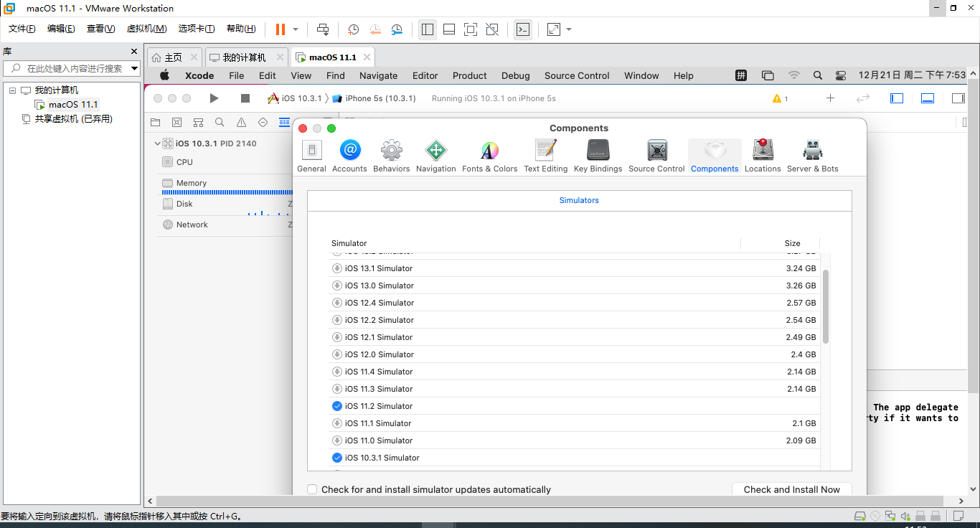The width and height of the screenshot is (980, 528).
Task: Open Server & Bots preferences pane
Action: [x=813, y=156]
